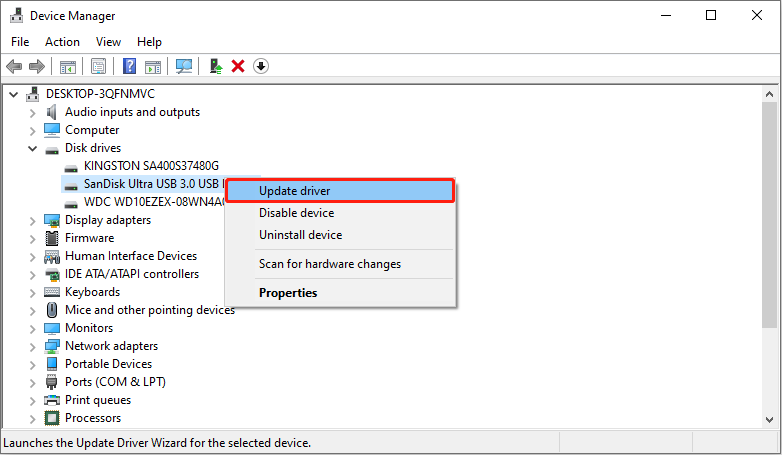Image resolution: width=782 pixels, height=455 pixels.
Task: Expand the Portable Devices category
Action: point(32,364)
